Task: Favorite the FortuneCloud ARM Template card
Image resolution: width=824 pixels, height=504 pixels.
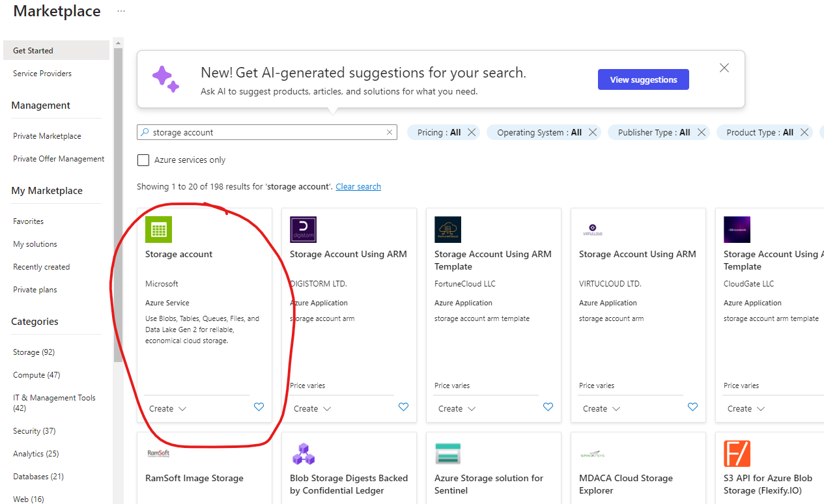Action: tap(548, 407)
